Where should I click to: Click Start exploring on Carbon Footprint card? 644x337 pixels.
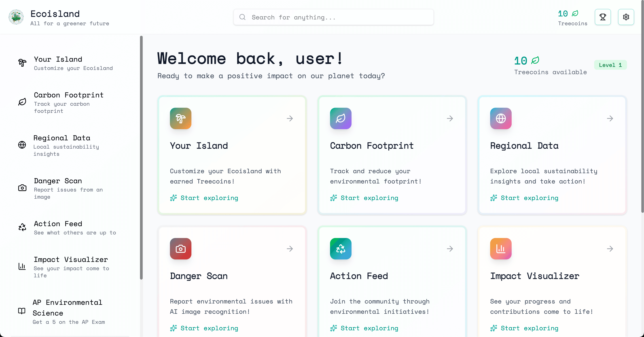coord(364,198)
